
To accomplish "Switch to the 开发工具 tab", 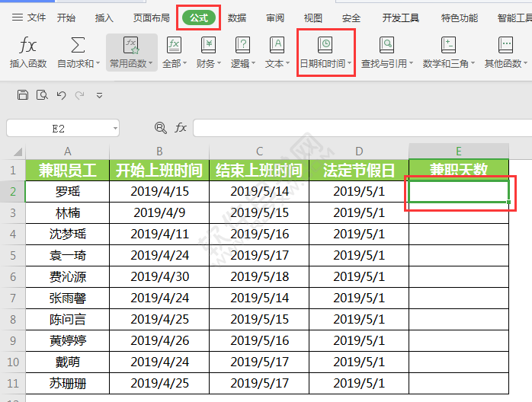I will pos(401,18).
